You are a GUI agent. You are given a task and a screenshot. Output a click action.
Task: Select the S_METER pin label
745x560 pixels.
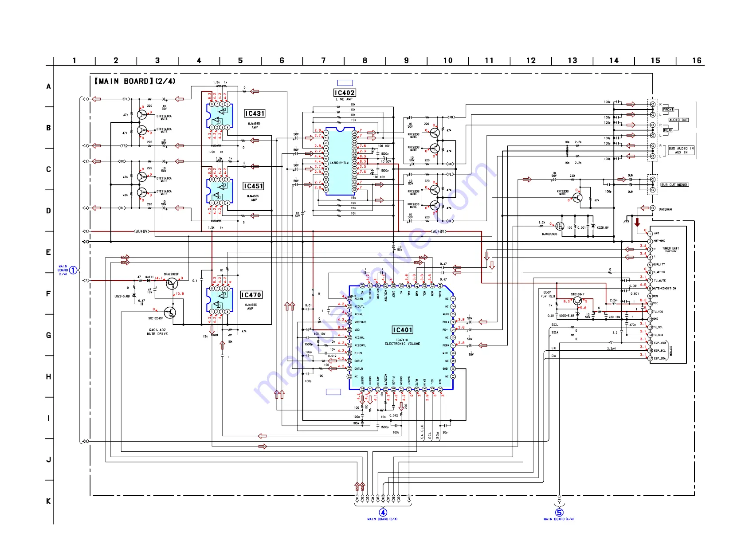[659, 273]
